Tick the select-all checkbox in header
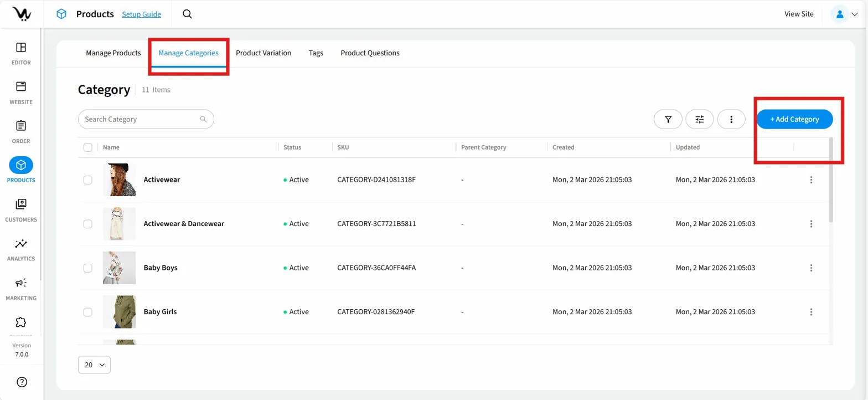 click(x=87, y=147)
